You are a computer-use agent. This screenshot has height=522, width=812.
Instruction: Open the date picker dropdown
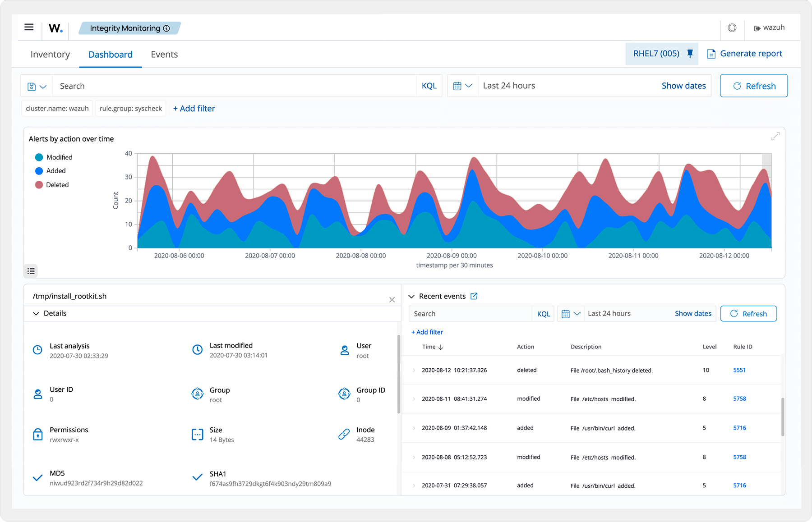463,86
